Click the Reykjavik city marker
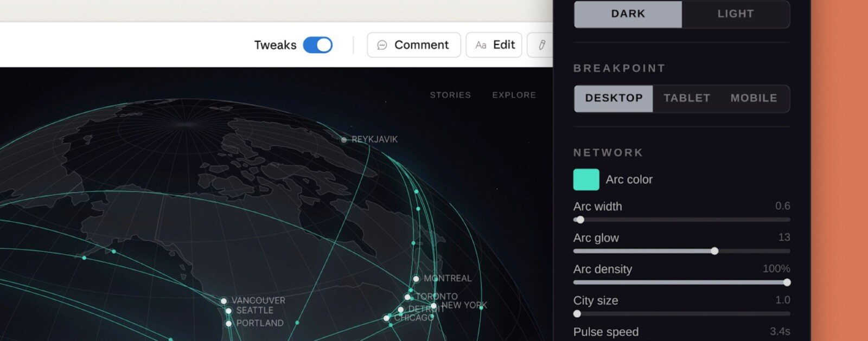868x341 pixels. tap(344, 140)
